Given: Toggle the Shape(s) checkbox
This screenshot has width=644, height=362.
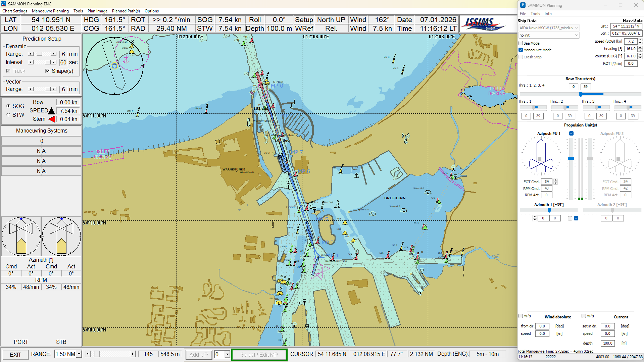Looking at the screenshot, I should [x=47, y=71].
